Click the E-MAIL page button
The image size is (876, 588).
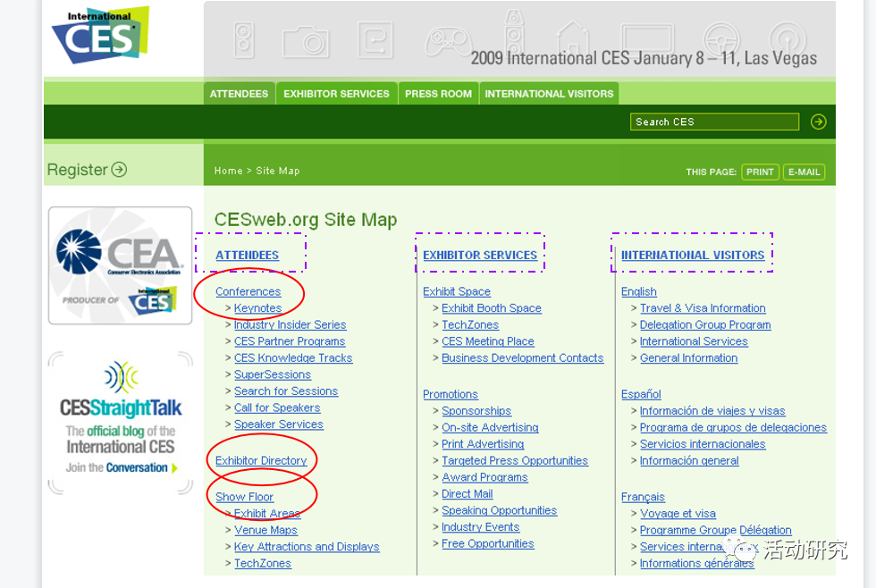point(804,172)
